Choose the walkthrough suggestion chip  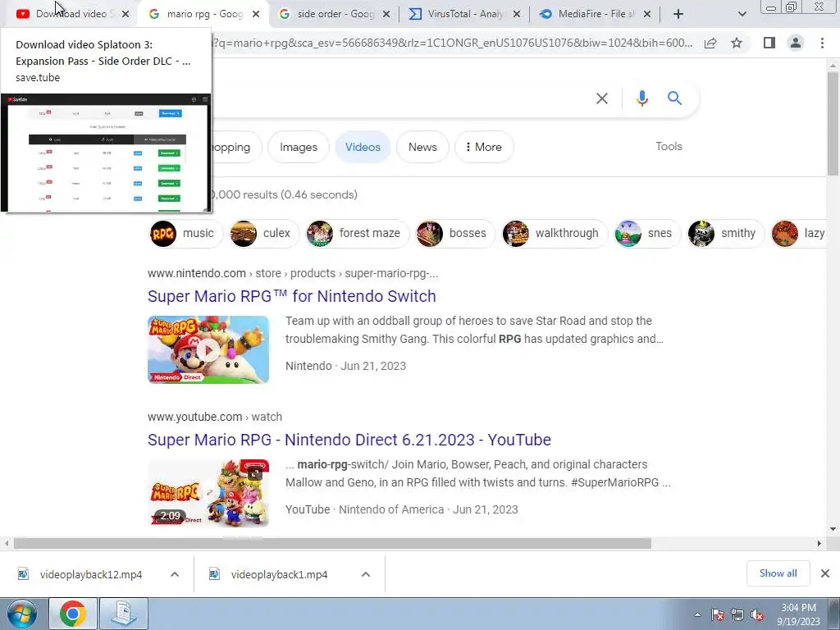coord(555,234)
